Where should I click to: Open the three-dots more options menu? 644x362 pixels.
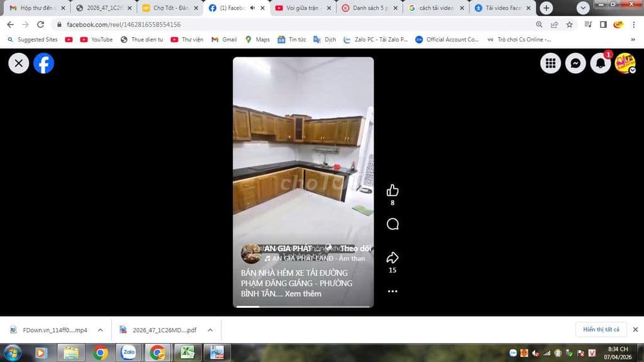coord(392,291)
